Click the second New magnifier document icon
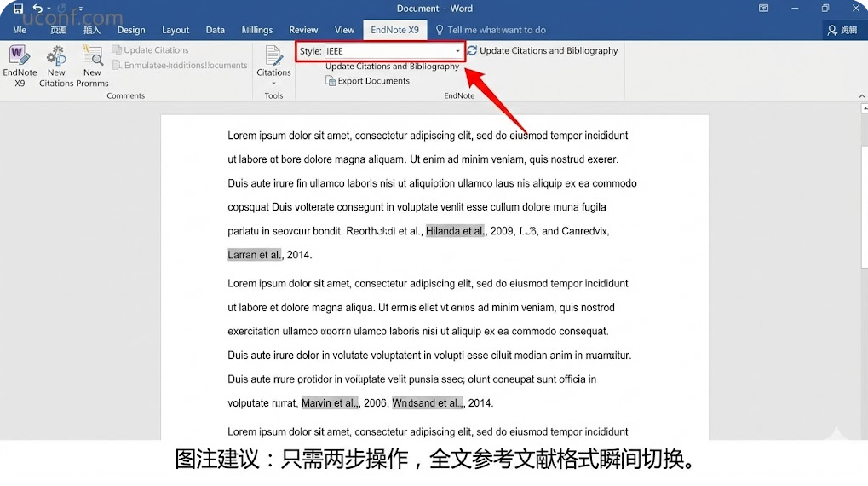 92,56
